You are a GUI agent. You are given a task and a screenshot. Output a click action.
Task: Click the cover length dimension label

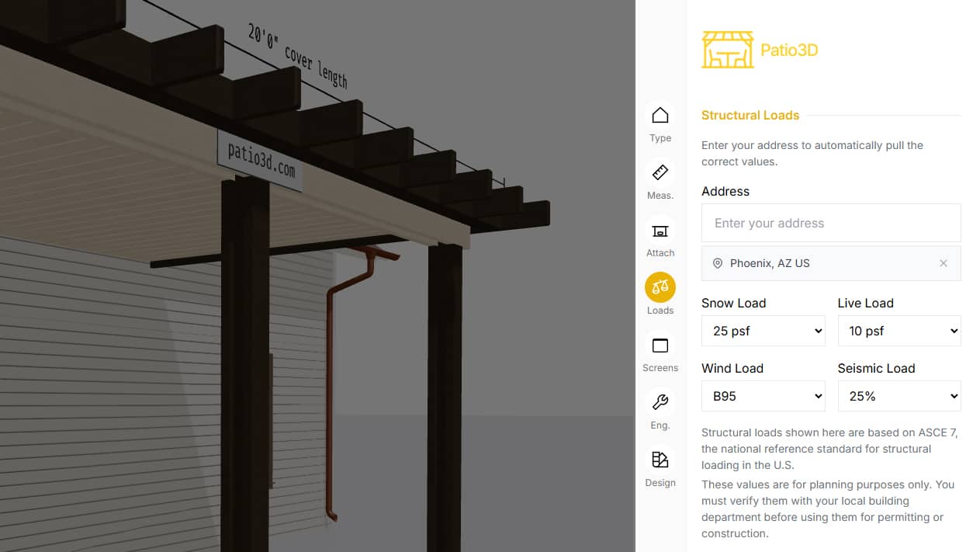(297, 56)
